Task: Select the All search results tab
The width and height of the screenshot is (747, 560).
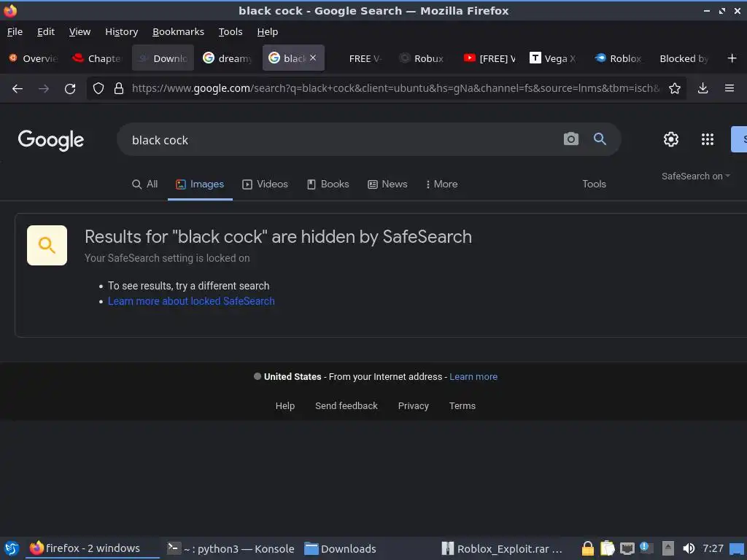Action: click(145, 184)
